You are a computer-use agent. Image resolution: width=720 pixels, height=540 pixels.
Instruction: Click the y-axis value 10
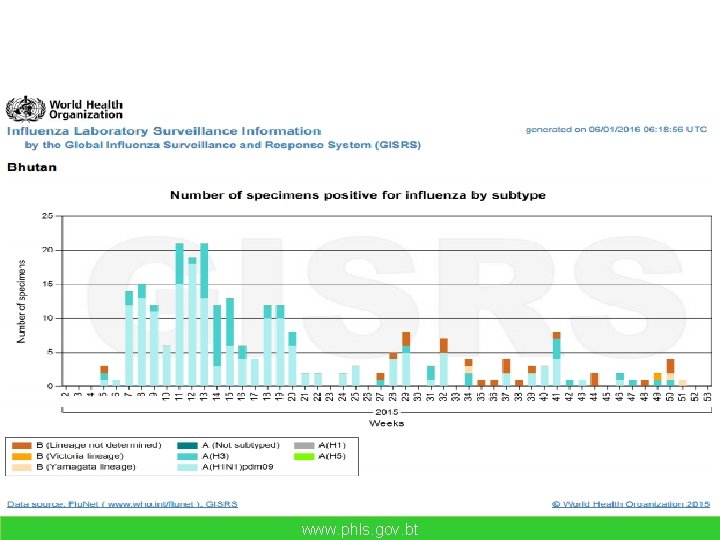click(x=48, y=318)
